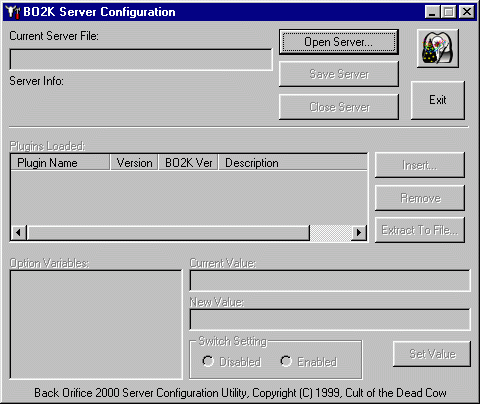Click the Cult of the Dead Cow copyright text
Image resolution: width=480 pixels, height=404 pixels.
click(240, 393)
